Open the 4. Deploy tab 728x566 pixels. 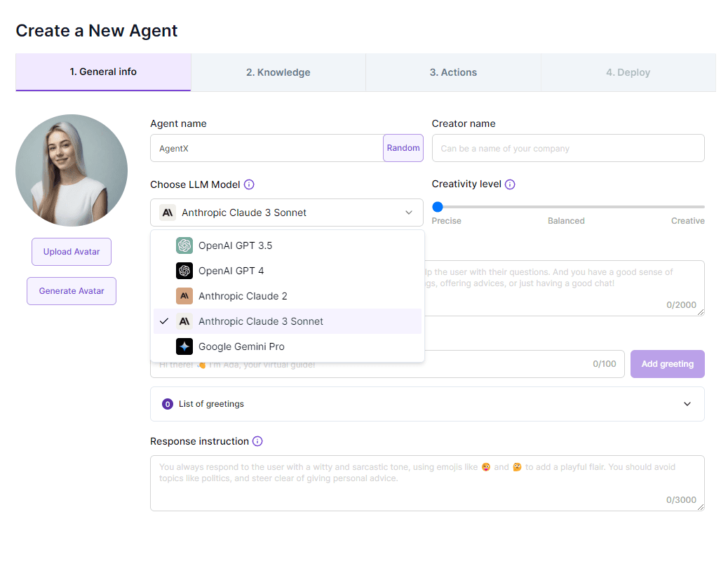coord(628,72)
